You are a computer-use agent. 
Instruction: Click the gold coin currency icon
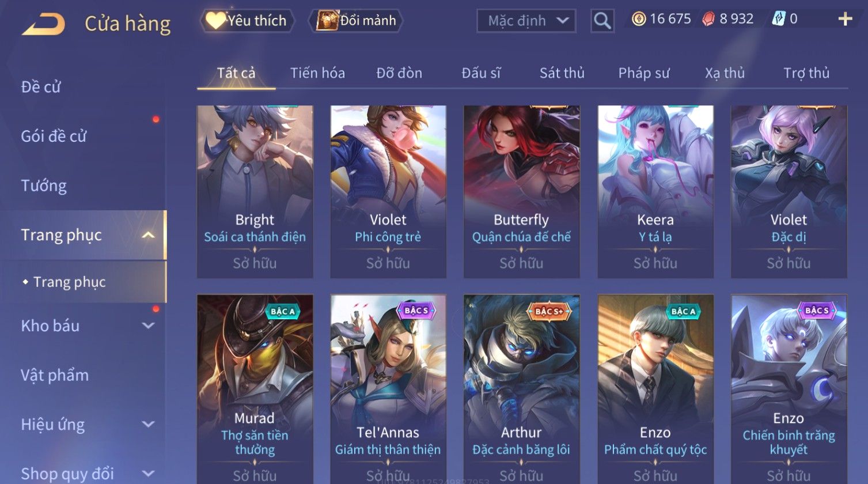[x=639, y=20]
